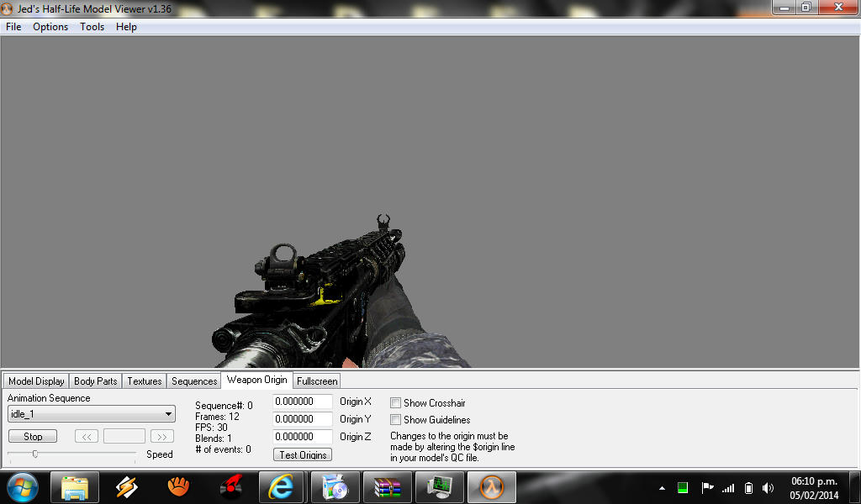Enable the Show Guidelines checkbox
The image size is (861, 504).
pos(395,419)
